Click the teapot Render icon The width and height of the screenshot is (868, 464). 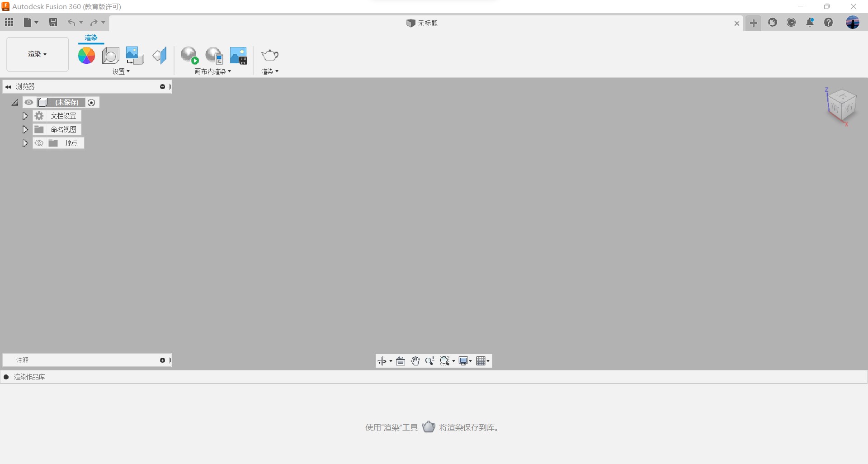click(x=270, y=56)
